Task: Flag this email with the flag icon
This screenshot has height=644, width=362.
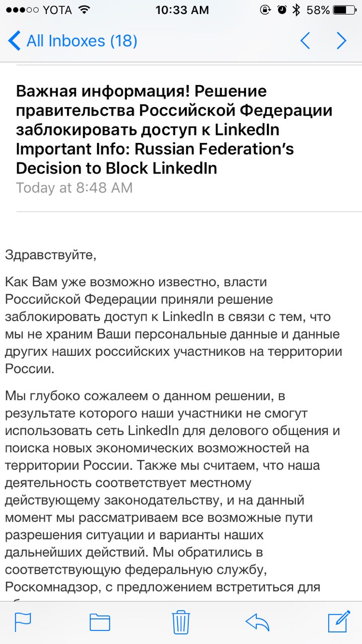Action: click(23, 622)
